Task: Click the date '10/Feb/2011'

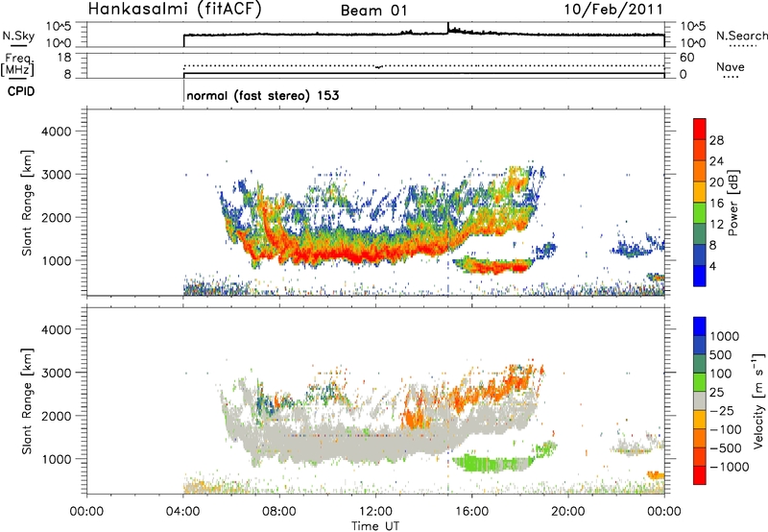Action: click(x=613, y=10)
